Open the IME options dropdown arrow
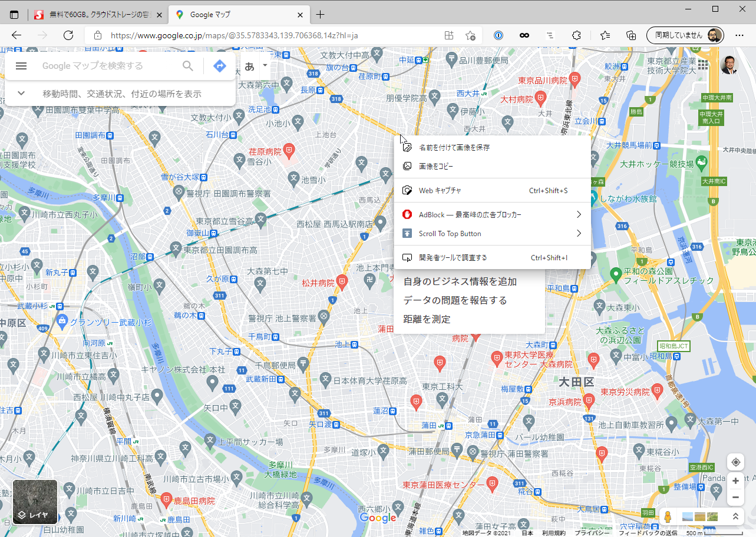 265,65
